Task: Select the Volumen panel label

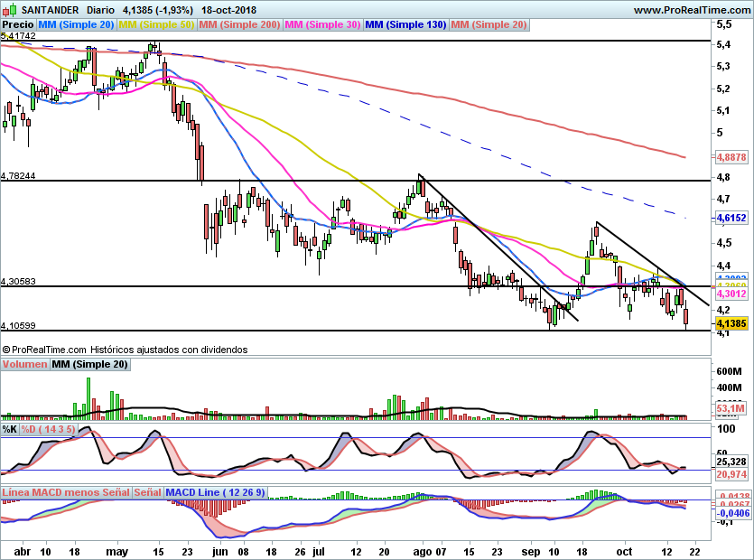Action: 24,364
